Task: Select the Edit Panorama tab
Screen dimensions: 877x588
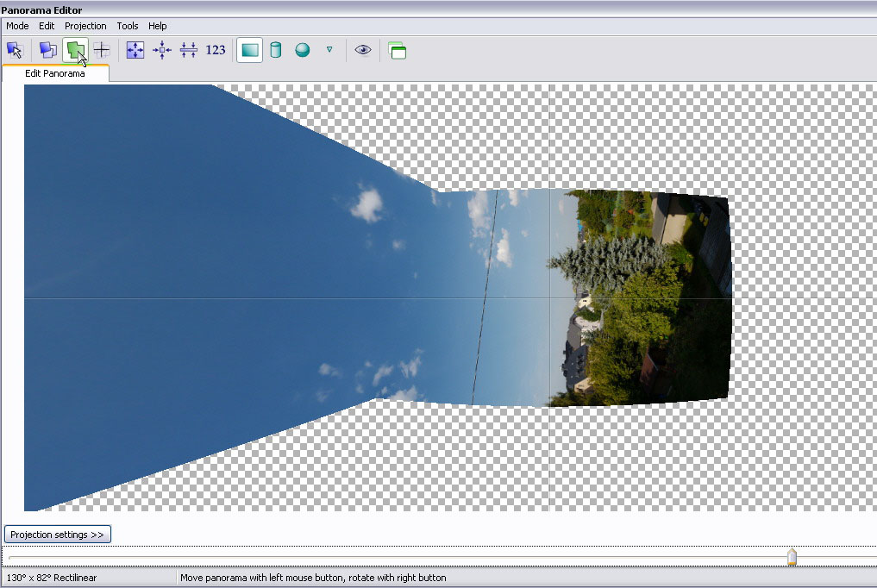Action: tap(55, 73)
